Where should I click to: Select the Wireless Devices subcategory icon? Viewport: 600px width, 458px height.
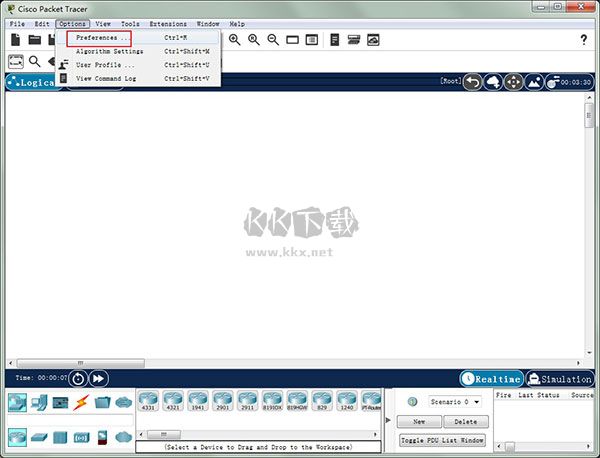coord(81,437)
